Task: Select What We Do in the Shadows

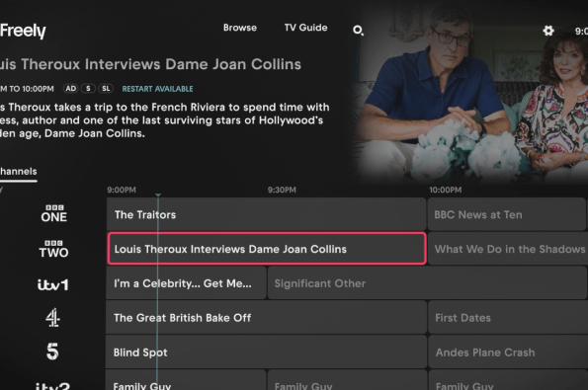Action: 508,249
